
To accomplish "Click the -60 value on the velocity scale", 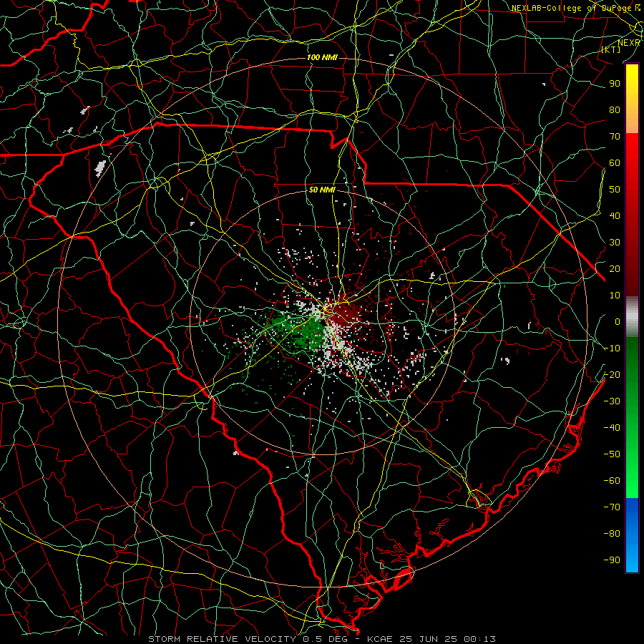I will pyautogui.click(x=612, y=481).
